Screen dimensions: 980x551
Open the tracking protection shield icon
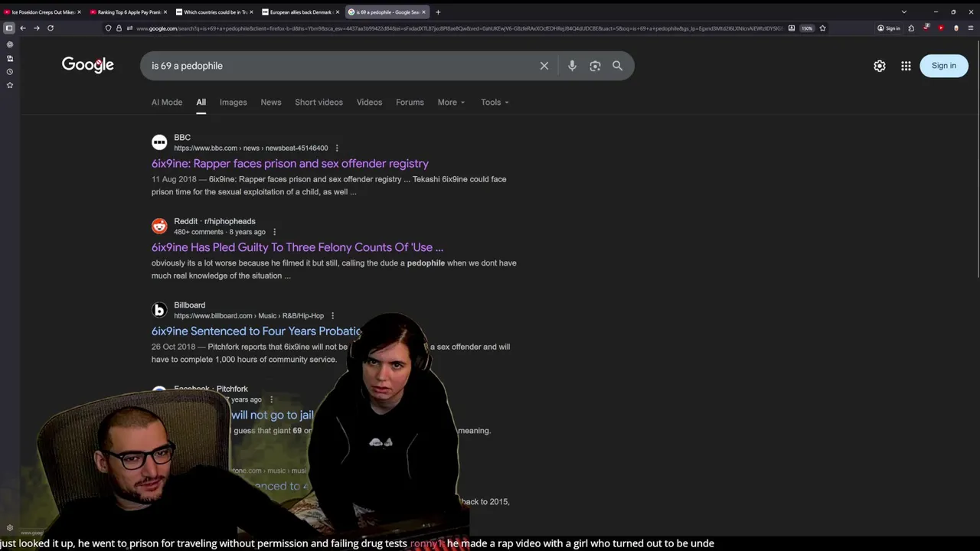[108, 28]
